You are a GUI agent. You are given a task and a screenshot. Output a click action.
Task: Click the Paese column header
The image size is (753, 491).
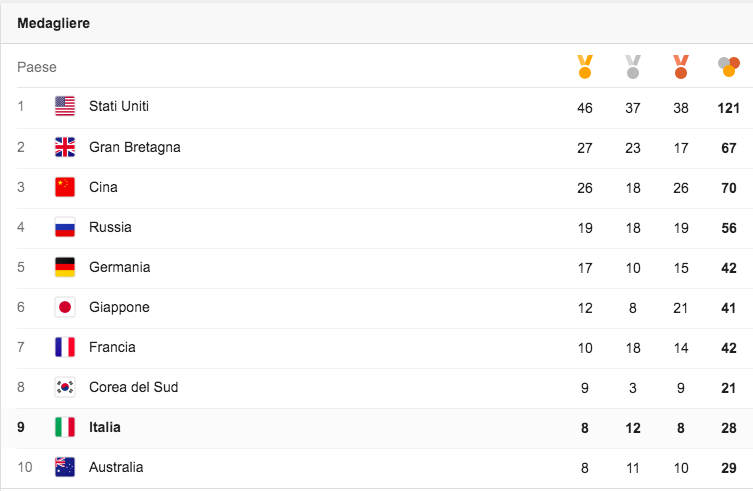point(36,67)
